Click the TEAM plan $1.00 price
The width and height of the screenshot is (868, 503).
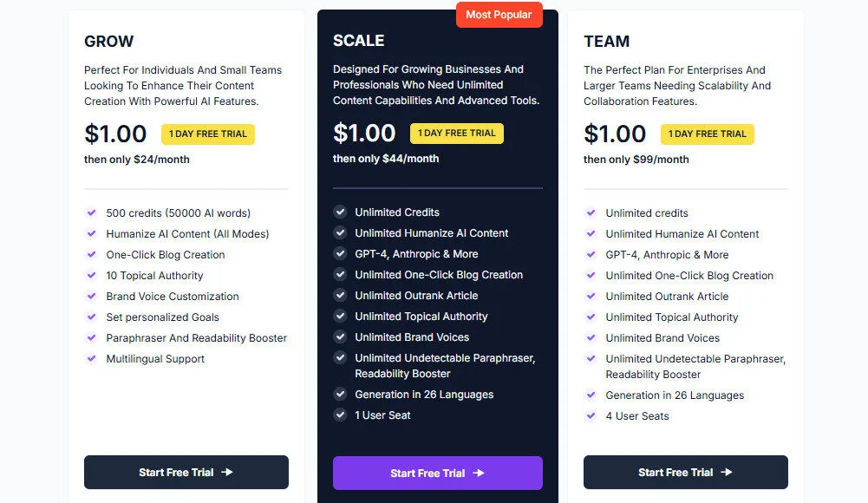tap(615, 134)
